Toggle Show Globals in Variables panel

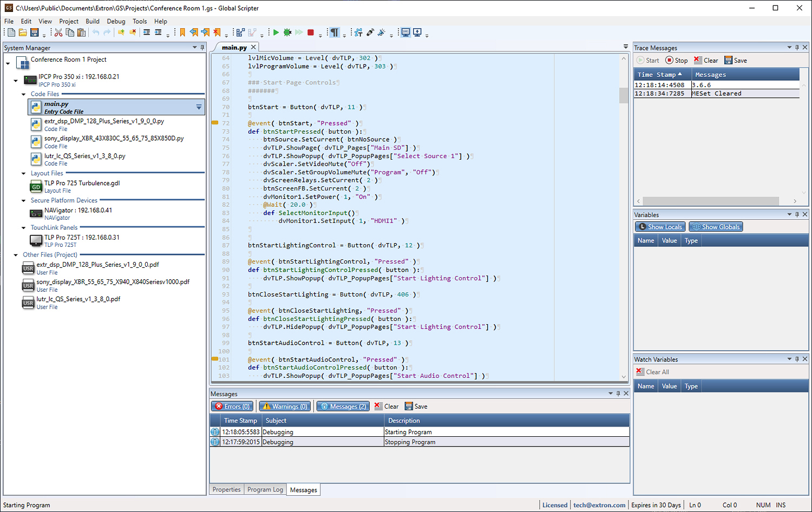[716, 227]
